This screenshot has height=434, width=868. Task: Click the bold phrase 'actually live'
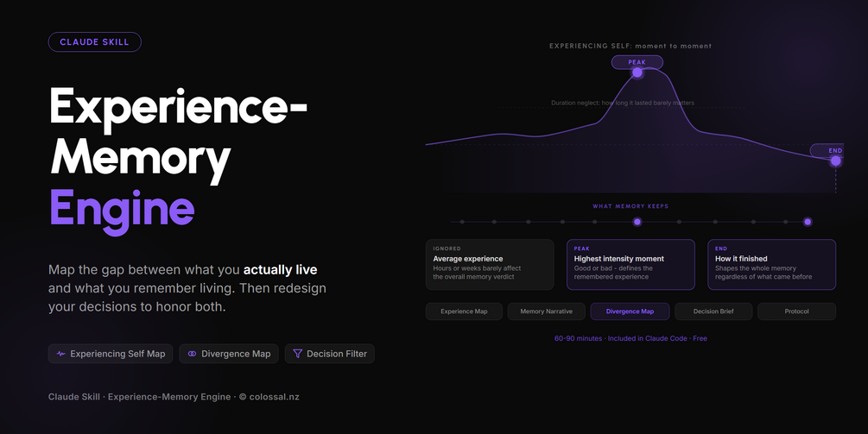click(280, 270)
